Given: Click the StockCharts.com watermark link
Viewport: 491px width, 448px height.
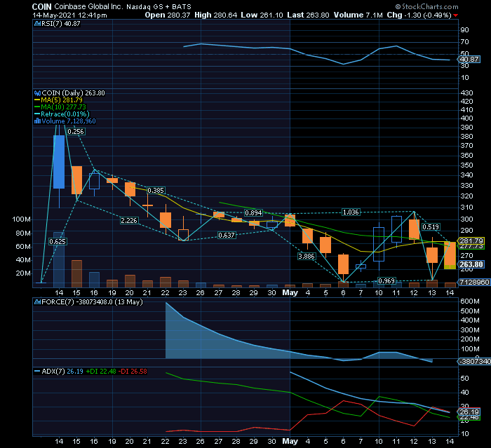Looking at the screenshot, I should (426, 6).
